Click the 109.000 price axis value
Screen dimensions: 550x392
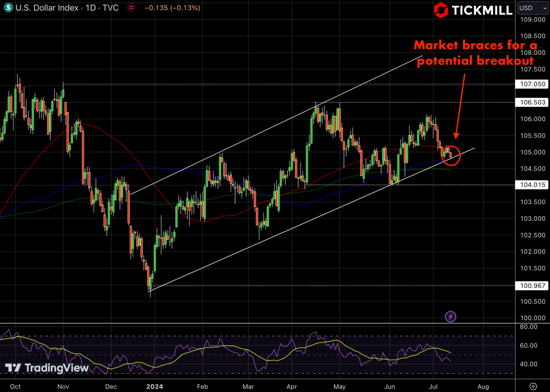532,20
